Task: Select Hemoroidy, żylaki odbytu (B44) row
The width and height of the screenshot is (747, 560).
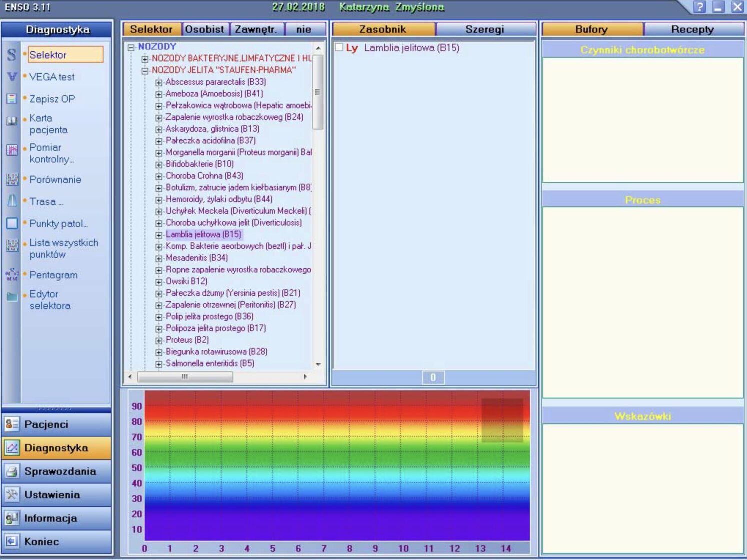Action: tap(219, 199)
